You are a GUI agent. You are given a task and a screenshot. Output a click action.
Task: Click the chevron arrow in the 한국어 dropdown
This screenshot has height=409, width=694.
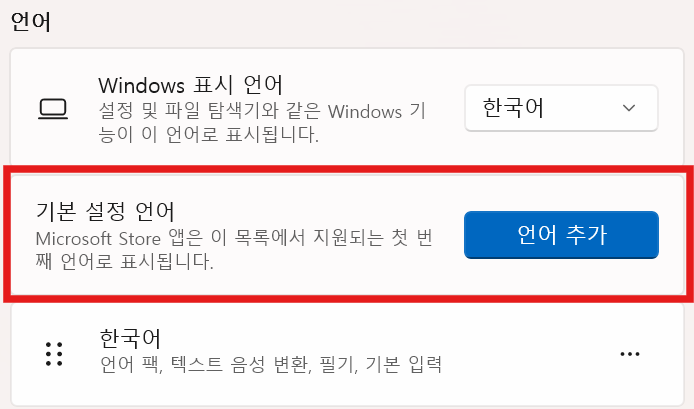(x=628, y=108)
